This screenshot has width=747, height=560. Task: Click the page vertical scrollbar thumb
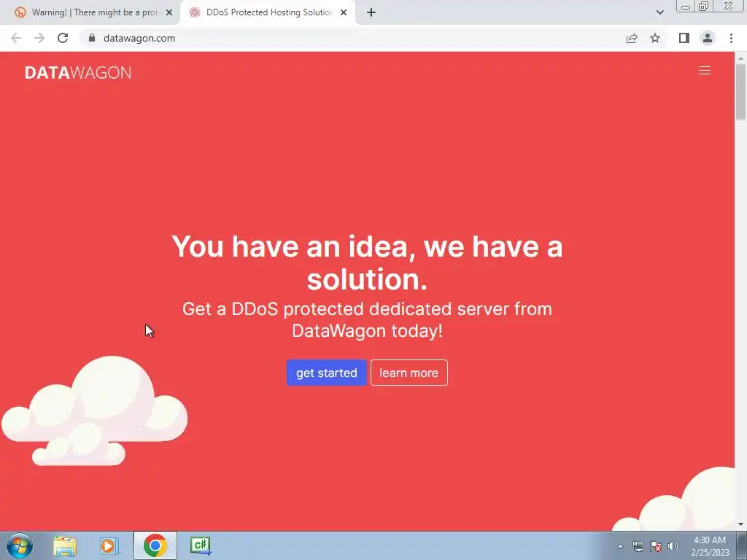point(740,91)
